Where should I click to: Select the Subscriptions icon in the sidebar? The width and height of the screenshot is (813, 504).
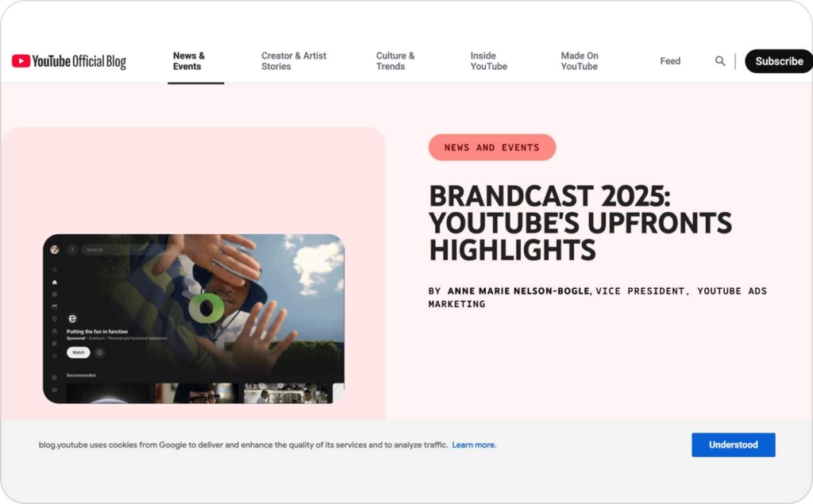55,306
